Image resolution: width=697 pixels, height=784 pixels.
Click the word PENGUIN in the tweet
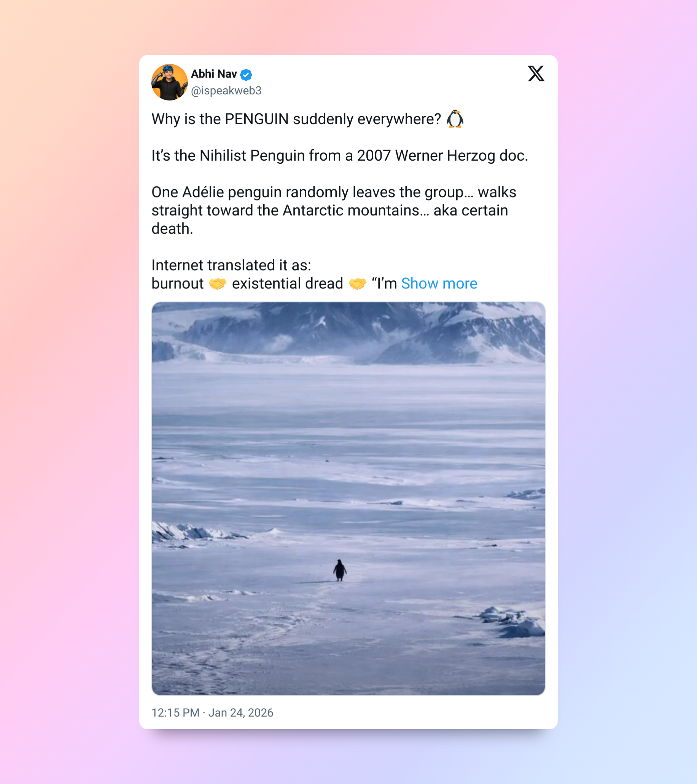(256, 119)
